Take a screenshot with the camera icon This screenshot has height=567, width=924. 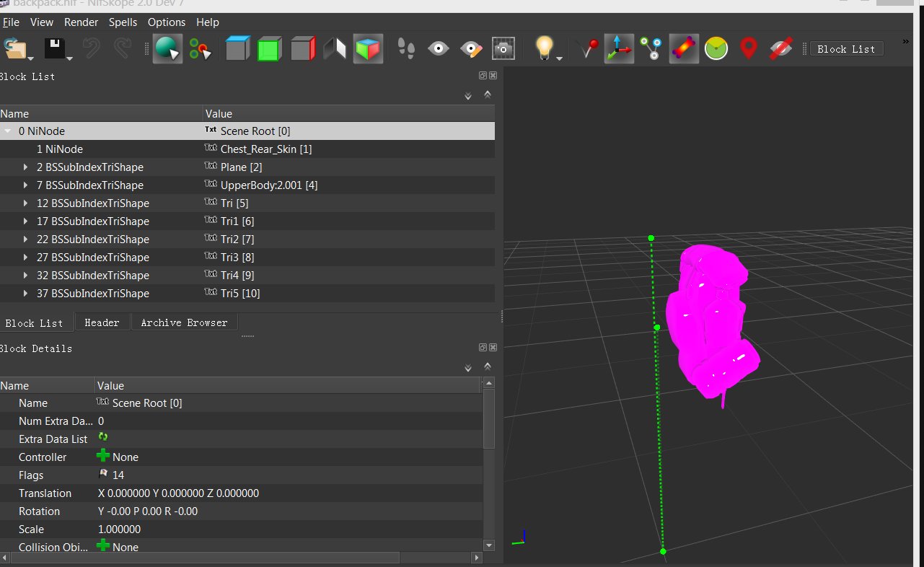coord(503,49)
